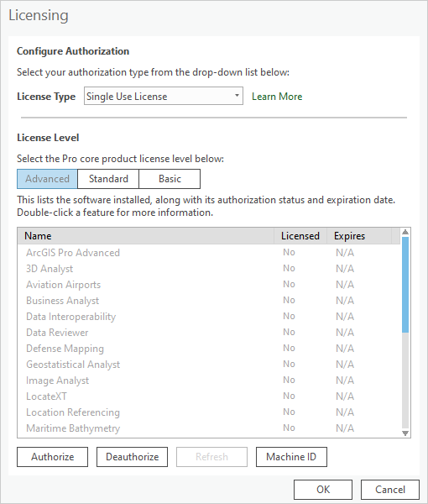Click the Learn More link
The height and width of the screenshot is (504, 428).
[277, 97]
